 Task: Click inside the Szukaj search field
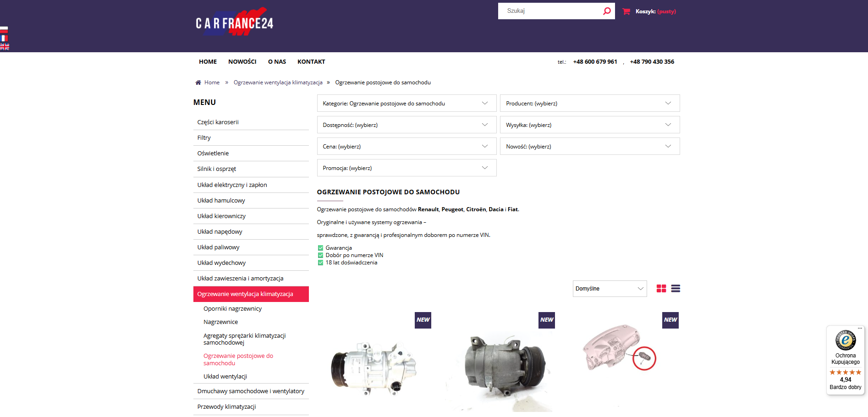coord(550,11)
